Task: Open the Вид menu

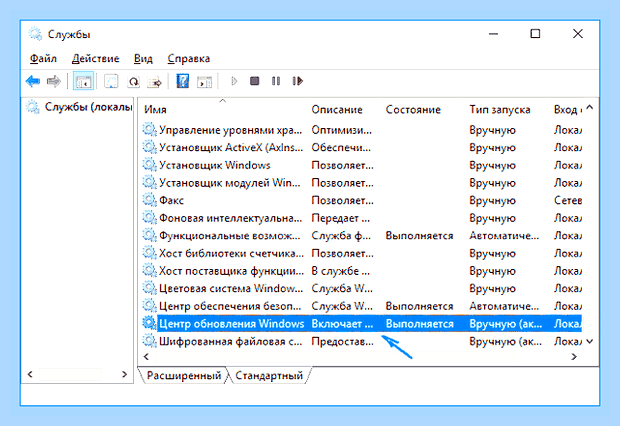Action: 143,59
